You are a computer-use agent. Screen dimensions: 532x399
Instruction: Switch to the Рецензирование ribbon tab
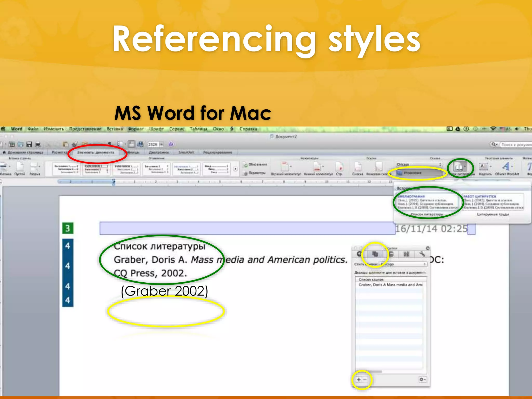pos(217,152)
